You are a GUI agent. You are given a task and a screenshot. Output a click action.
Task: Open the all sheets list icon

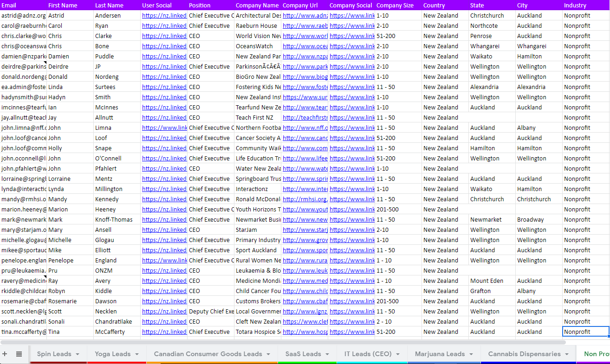point(19,354)
